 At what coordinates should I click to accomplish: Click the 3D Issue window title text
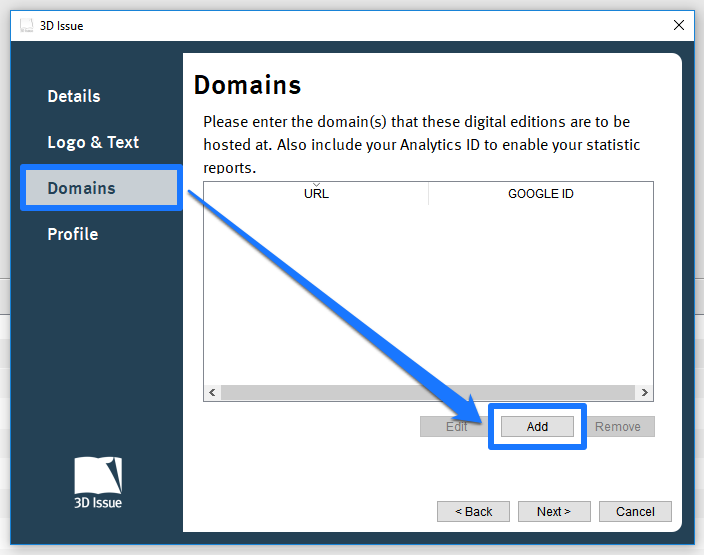point(63,25)
